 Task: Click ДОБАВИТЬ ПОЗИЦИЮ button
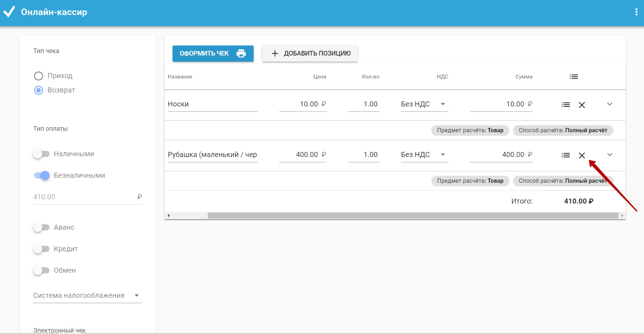[310, 53]
